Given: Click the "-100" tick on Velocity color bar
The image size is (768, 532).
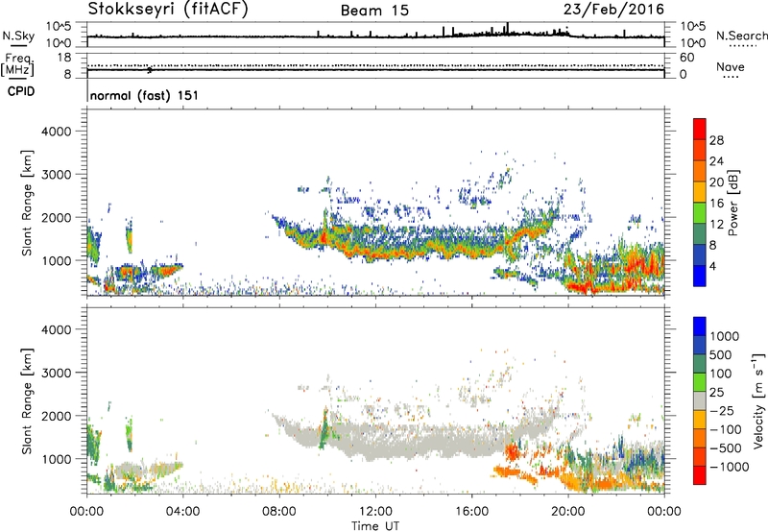Looking at the screenshot, I should (726, 429).
